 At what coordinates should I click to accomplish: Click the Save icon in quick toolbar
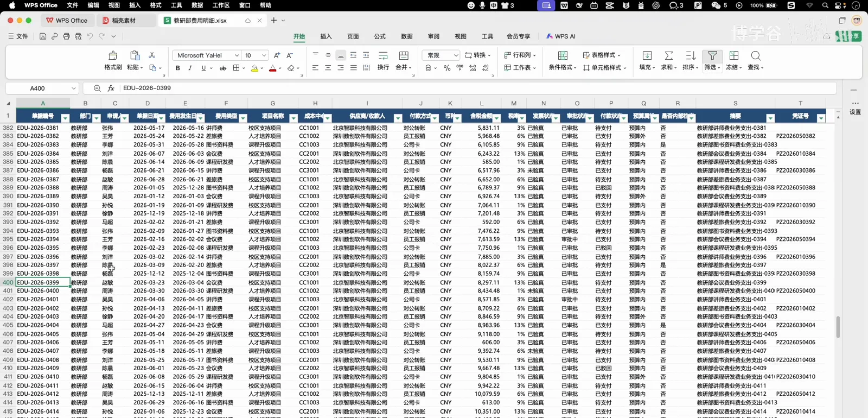[x=43, y=36]
